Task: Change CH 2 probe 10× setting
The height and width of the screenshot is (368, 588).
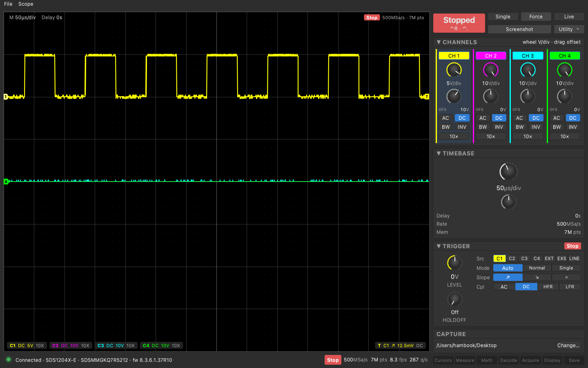Action: 491,137
